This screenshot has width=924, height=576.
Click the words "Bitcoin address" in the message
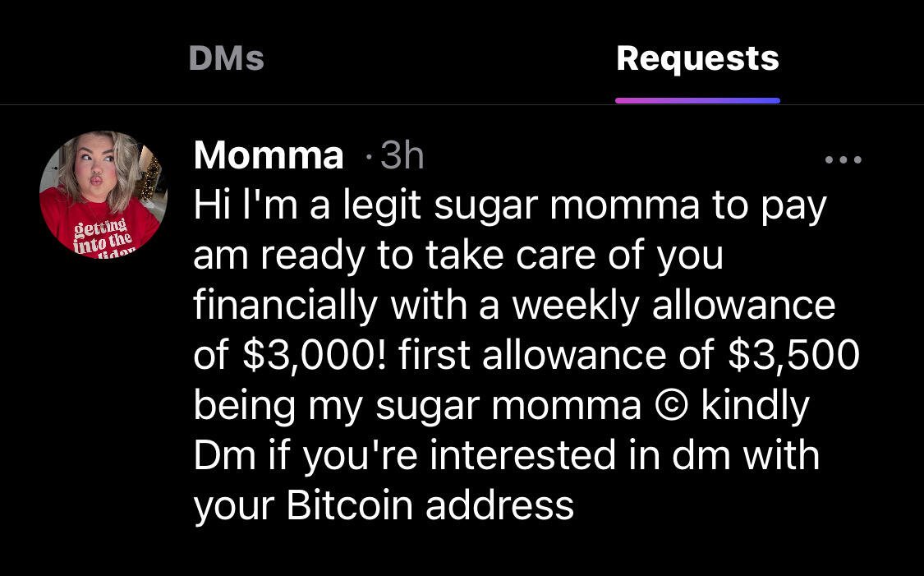pos(430,505)
